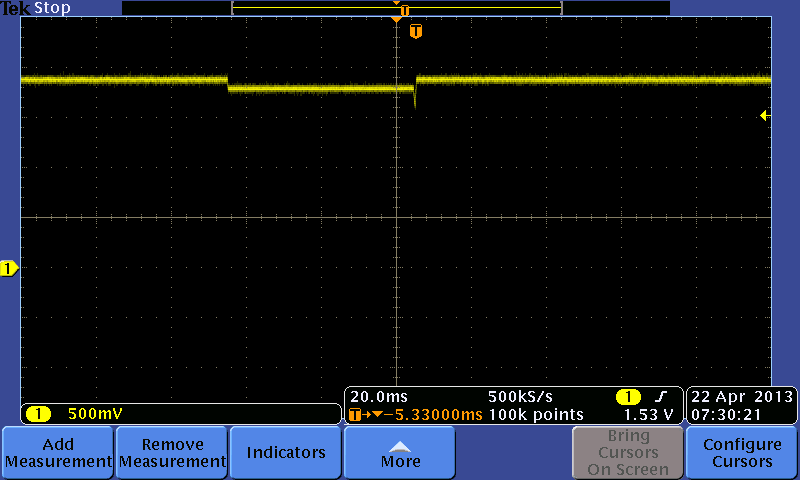
Task: Click the trigger T icon in record bar
Action: [405, 10]
